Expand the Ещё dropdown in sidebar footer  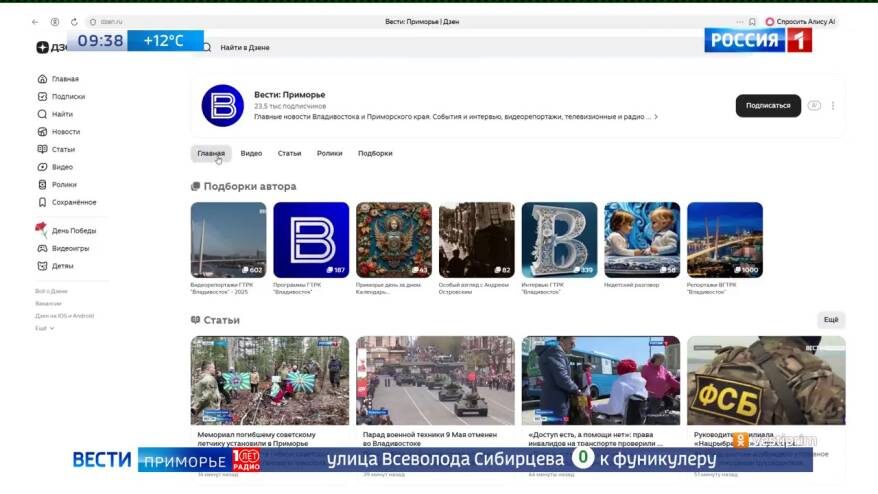pos(45,328)
